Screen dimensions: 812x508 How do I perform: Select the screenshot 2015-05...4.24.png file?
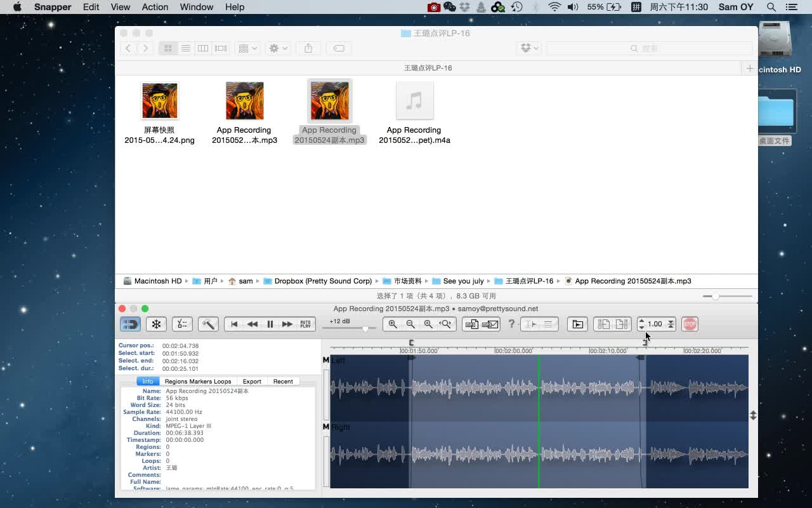159,113
